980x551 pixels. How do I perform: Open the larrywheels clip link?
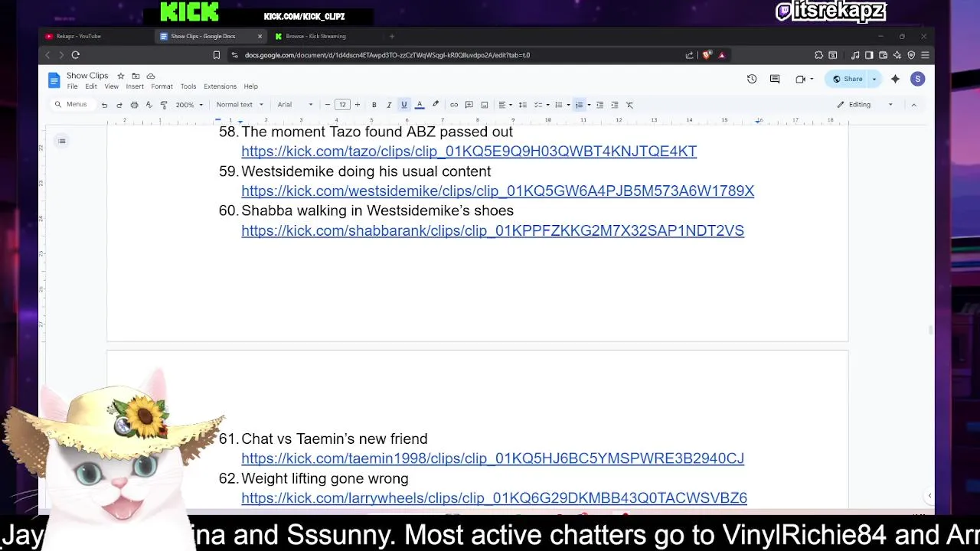tap(494, 498)
